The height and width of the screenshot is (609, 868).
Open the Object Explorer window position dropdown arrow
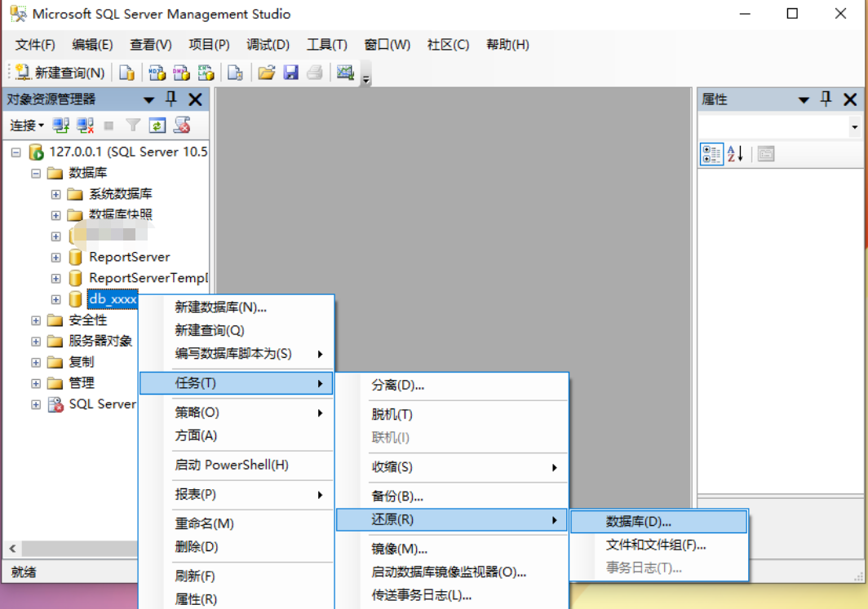click(x=148, y=100)
